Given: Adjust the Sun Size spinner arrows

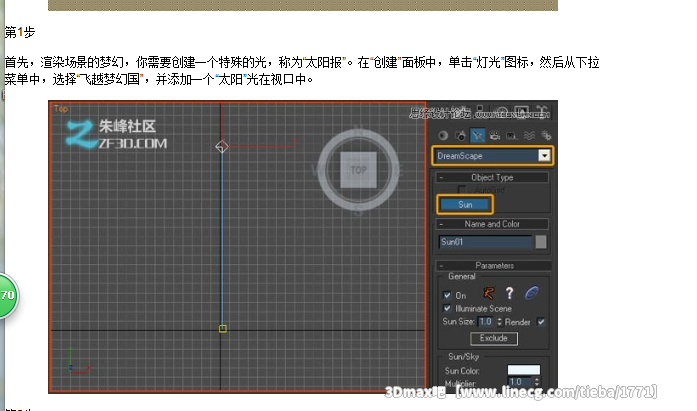Looking at the screenshot, I should tap(500, 321).
